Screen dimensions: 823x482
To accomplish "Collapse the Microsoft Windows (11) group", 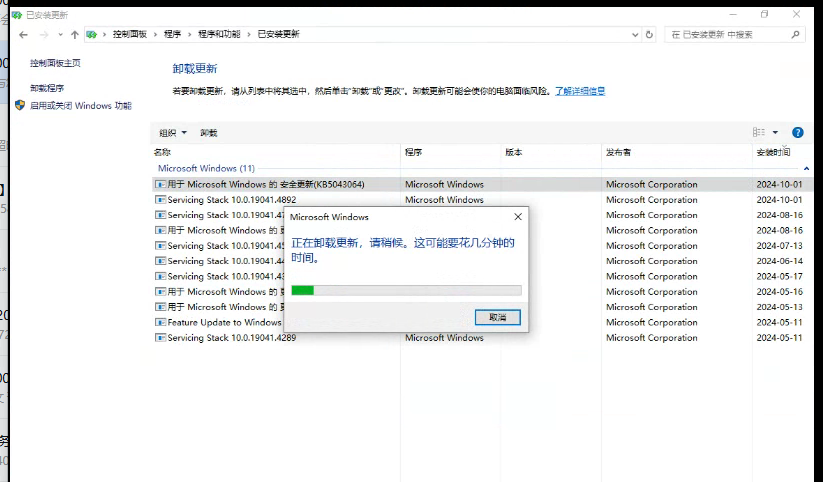I will 806,168.
